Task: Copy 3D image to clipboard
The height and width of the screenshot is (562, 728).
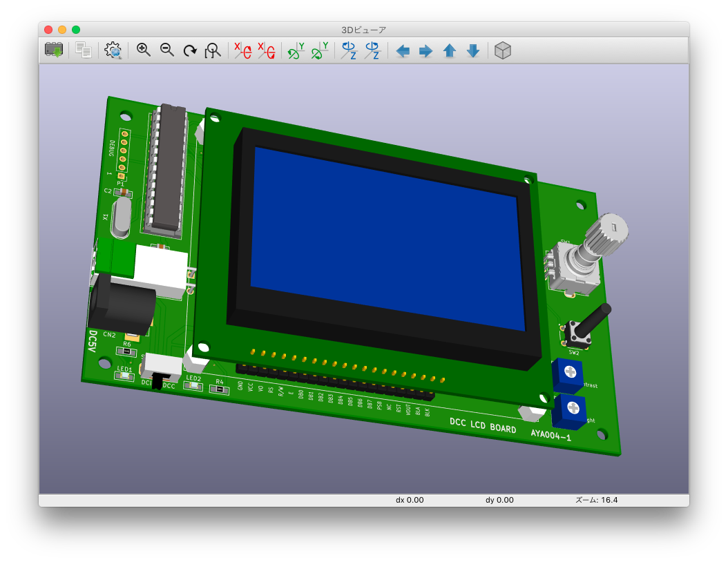Action: click(84, 50)
